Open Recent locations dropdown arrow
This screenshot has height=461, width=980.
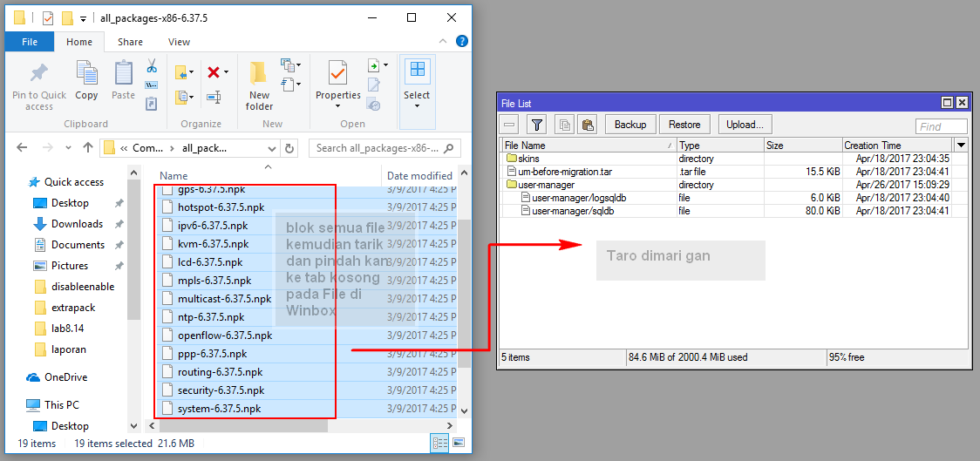pyautogui.click(x=68, y=149)
